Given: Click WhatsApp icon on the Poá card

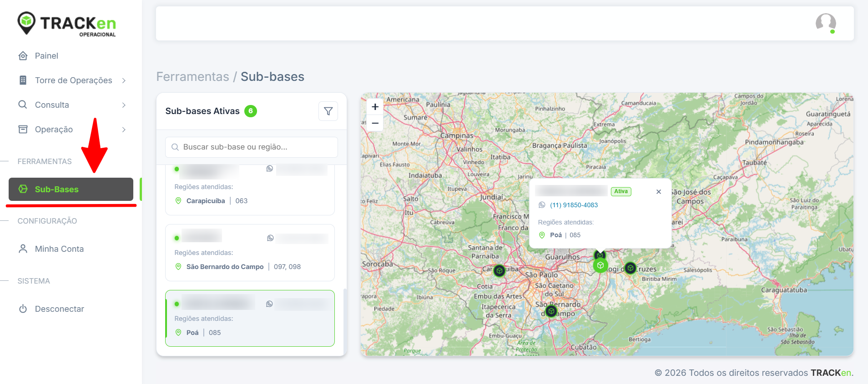Looking at the screenshot, I should [269, 304].
